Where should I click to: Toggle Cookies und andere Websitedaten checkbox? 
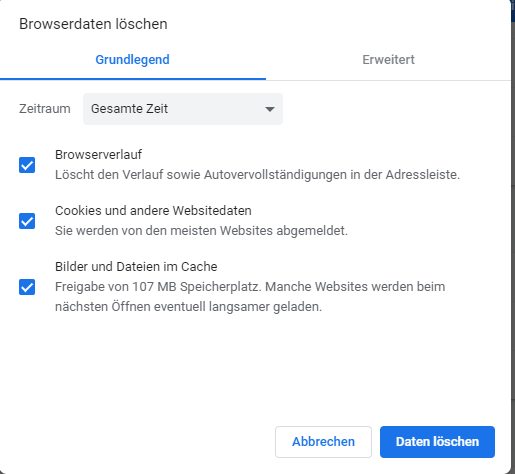(x=27, y=221)
